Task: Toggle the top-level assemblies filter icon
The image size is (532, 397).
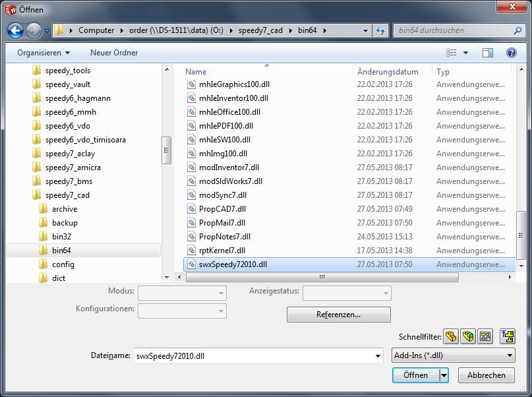Action: [507, 336]
